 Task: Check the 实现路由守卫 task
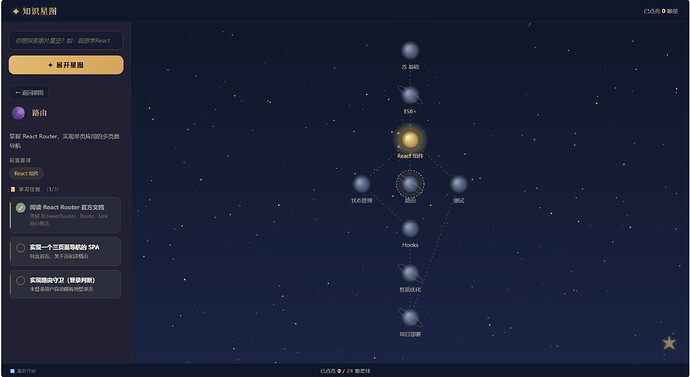tap(21, 280)
